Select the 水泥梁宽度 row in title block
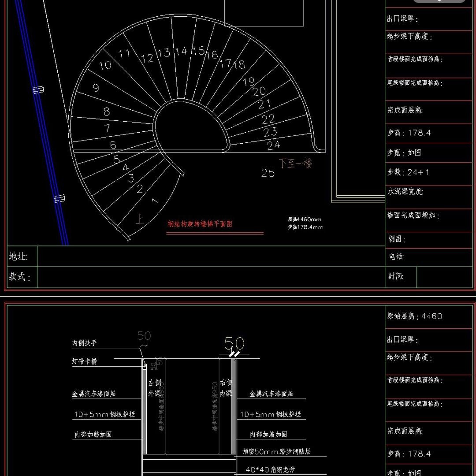 405,192
